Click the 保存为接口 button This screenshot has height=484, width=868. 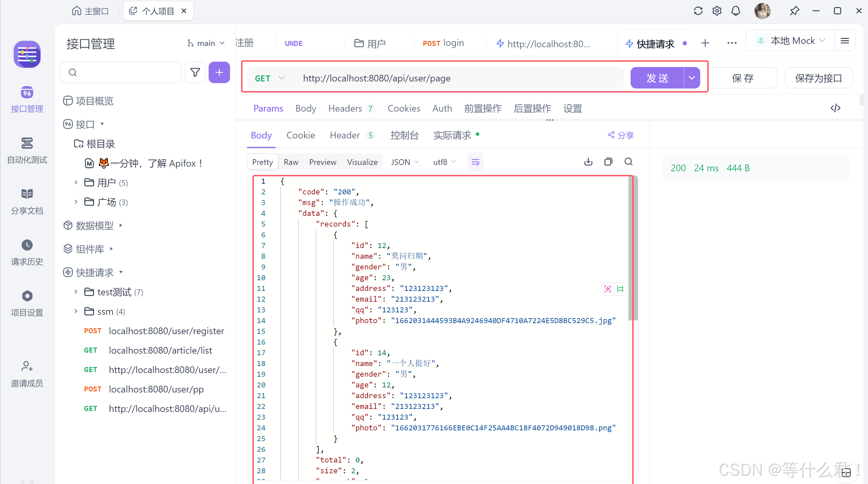[818, 78]
